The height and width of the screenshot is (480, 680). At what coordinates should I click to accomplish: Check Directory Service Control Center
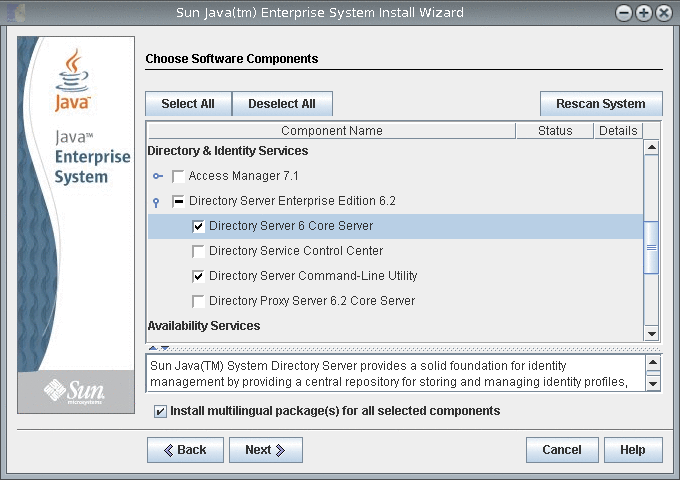click(198, 251)
